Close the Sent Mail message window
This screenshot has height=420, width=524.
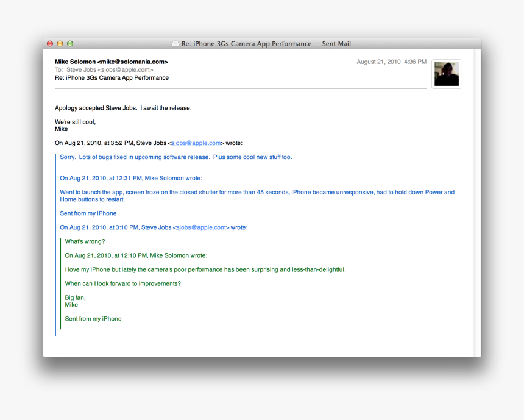pos(50,44)
